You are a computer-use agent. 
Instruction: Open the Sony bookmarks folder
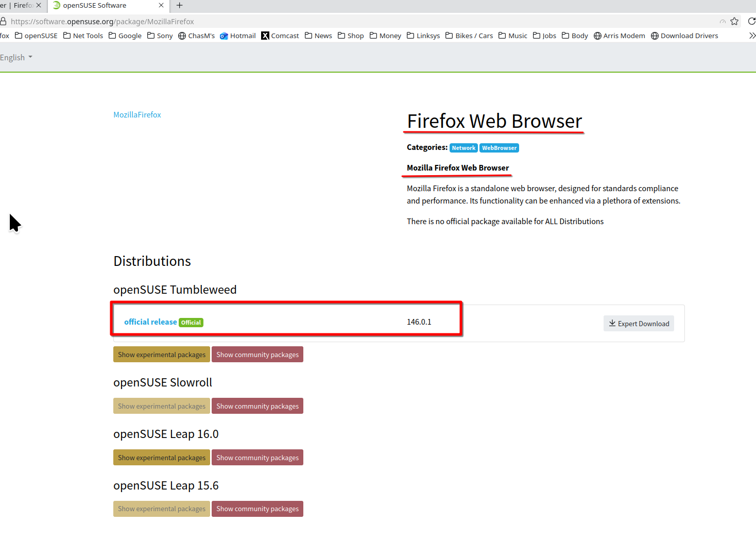point(160,36)
